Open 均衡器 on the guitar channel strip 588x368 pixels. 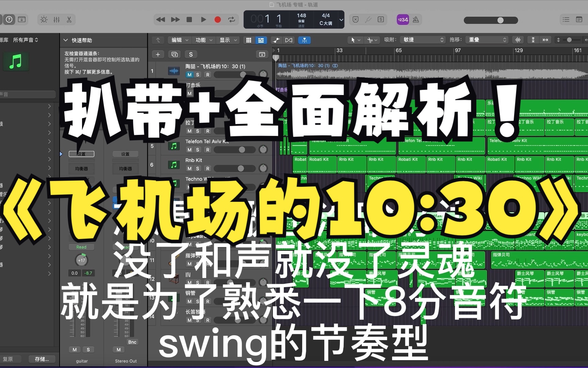[81, 168]
